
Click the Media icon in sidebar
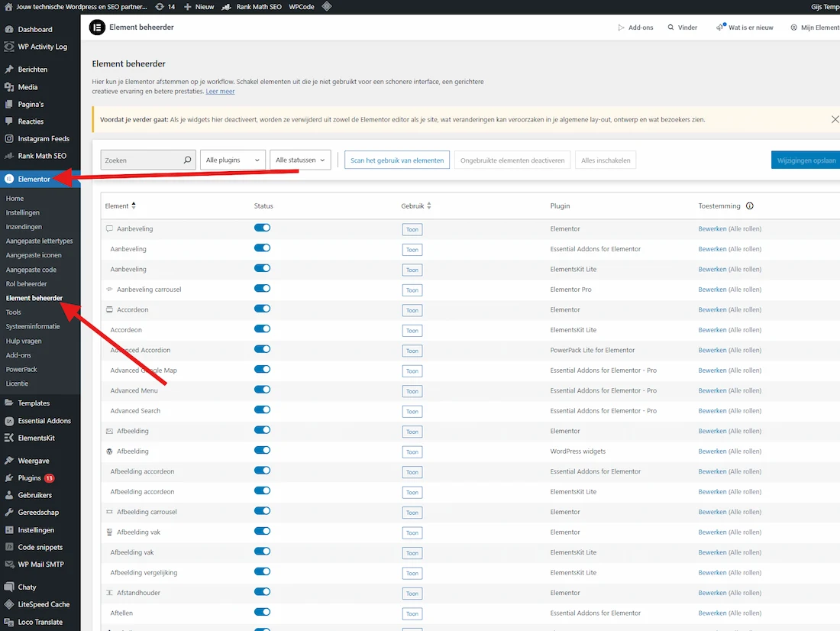(x=9, y=87)
